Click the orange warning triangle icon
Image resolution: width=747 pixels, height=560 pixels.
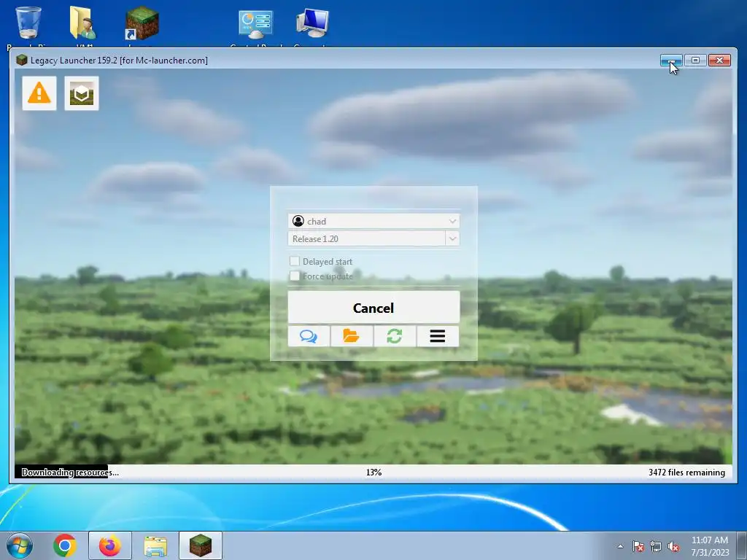click(x=39, y=93)
